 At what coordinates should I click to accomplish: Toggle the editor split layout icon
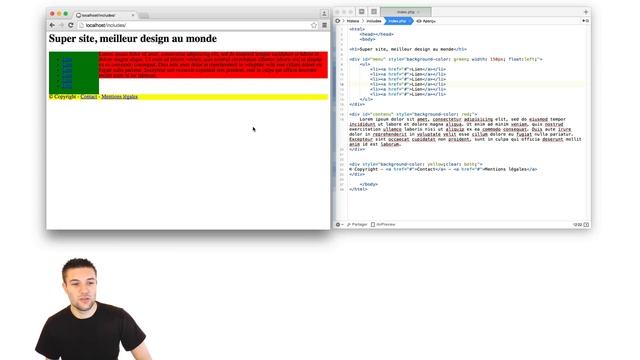[x=373, y=12]
